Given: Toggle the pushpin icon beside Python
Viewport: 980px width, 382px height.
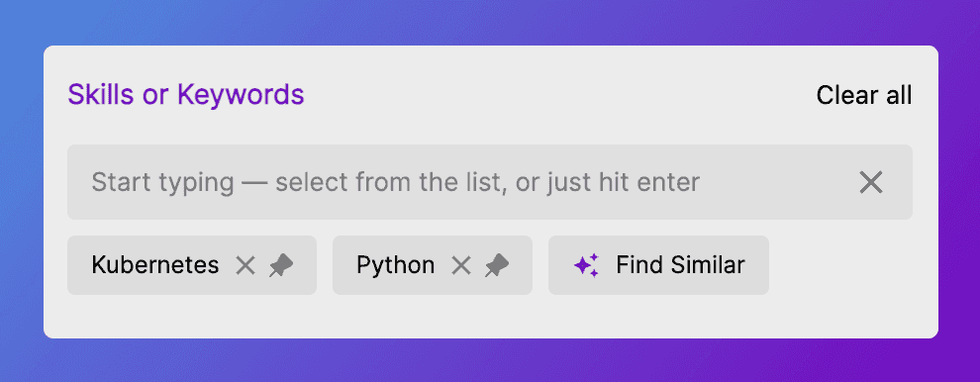Looking at the screenshot, I should [x=497, y=265].
